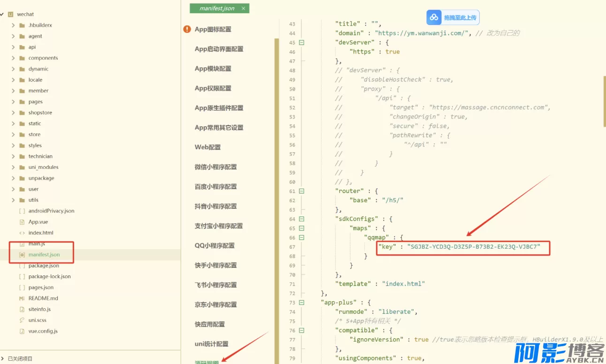Screen dimensions: 606x364
Task: Collapse the devServer code block fold
Action: (x=301, y=42)
